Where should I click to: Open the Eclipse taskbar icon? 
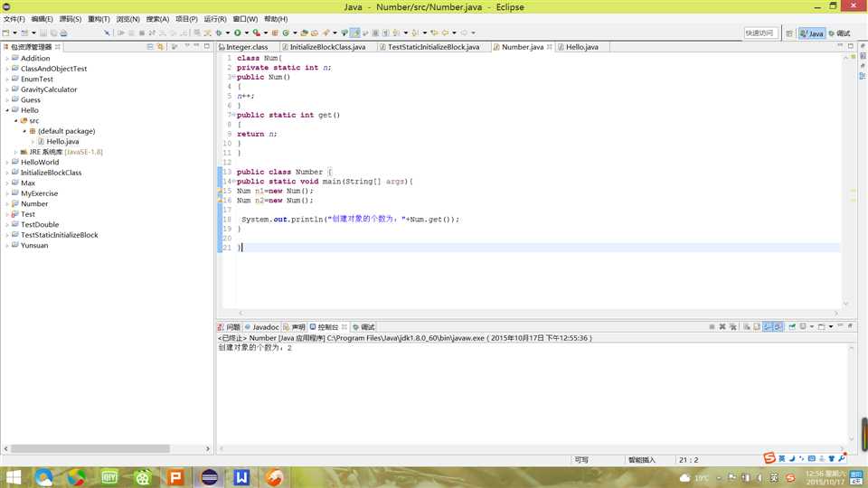point(209,477)
